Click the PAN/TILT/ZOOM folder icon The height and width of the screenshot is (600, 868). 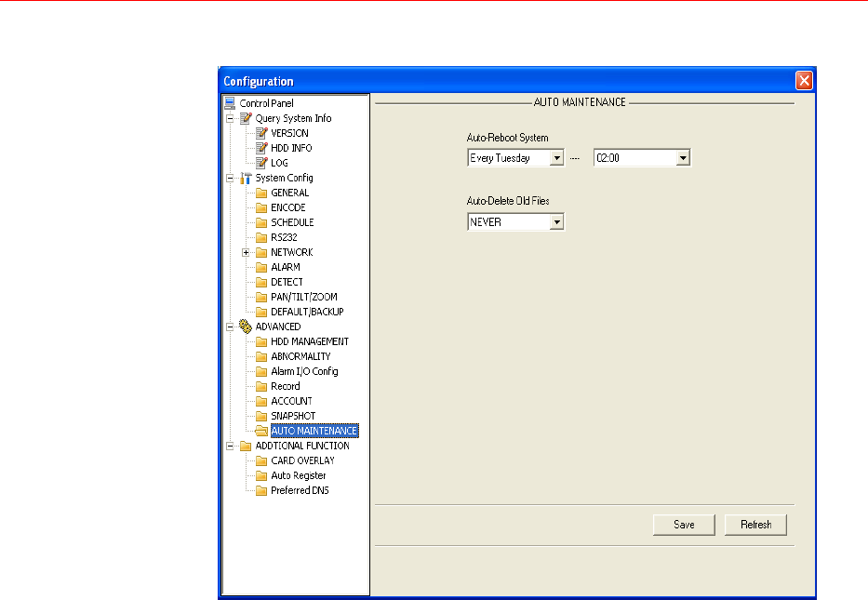(261, 298)
